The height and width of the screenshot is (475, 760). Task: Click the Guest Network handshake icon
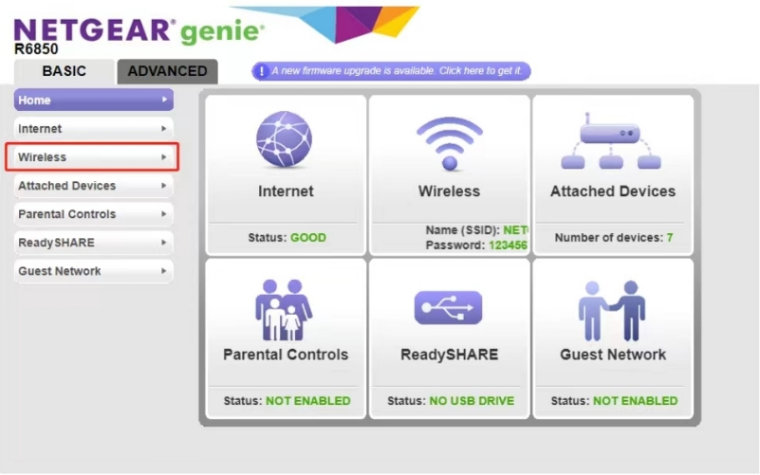(x=612, y=310)
